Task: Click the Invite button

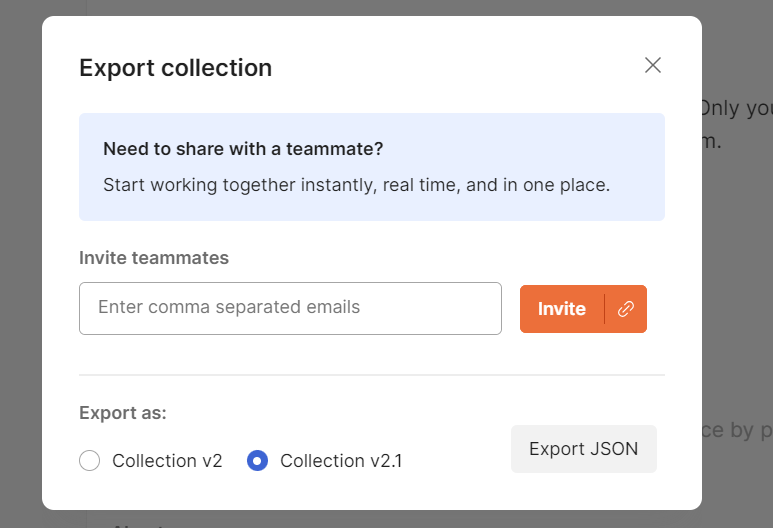Action: [562, 309]
